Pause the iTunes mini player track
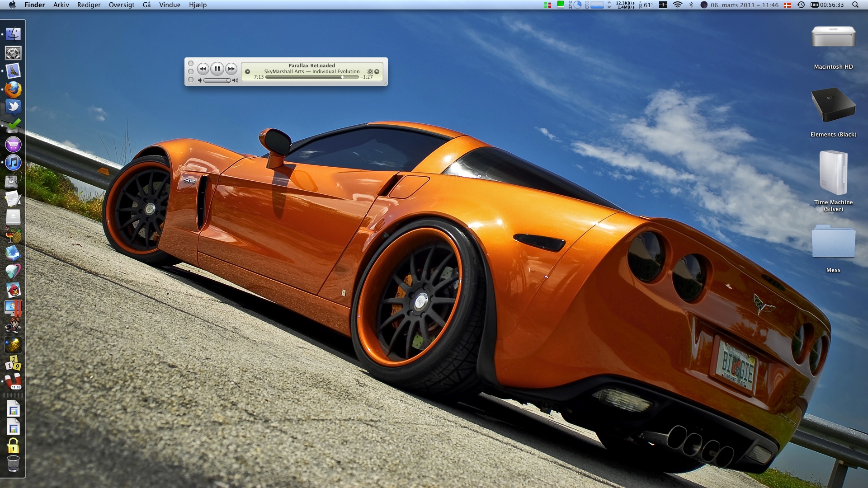This screenshot has width=868, height=488. 217,69
